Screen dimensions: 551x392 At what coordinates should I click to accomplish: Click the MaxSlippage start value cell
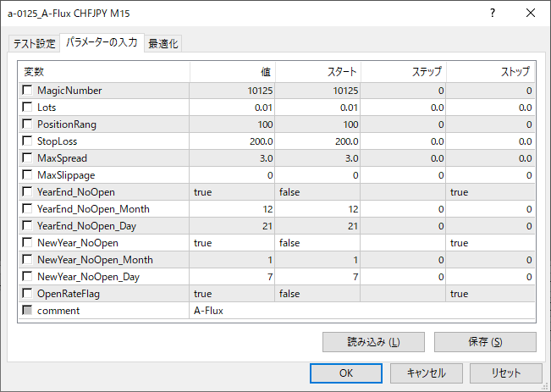(x=318, y=175)
